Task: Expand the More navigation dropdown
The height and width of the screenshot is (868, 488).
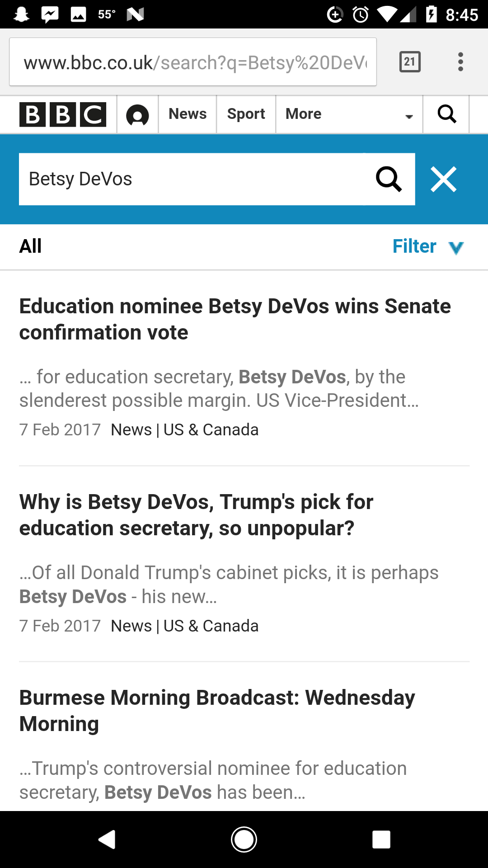Action: [349, 114]
